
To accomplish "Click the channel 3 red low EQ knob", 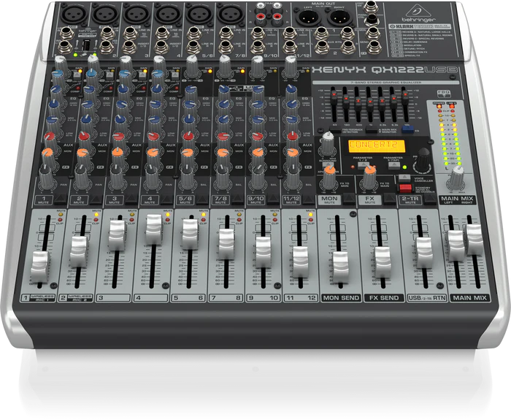I will click(x=118, y=137).
